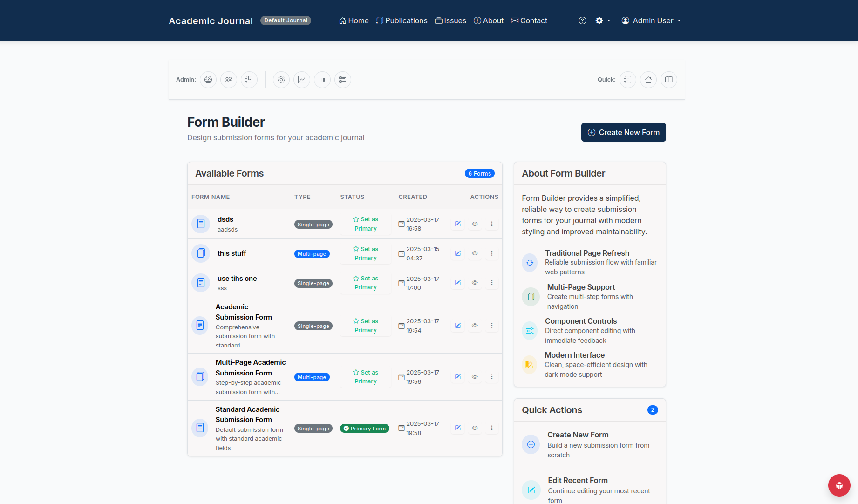Preview the Standard Academic Submission Form
The width and height of the screenshot is (858, 504).
click(475, 428)
